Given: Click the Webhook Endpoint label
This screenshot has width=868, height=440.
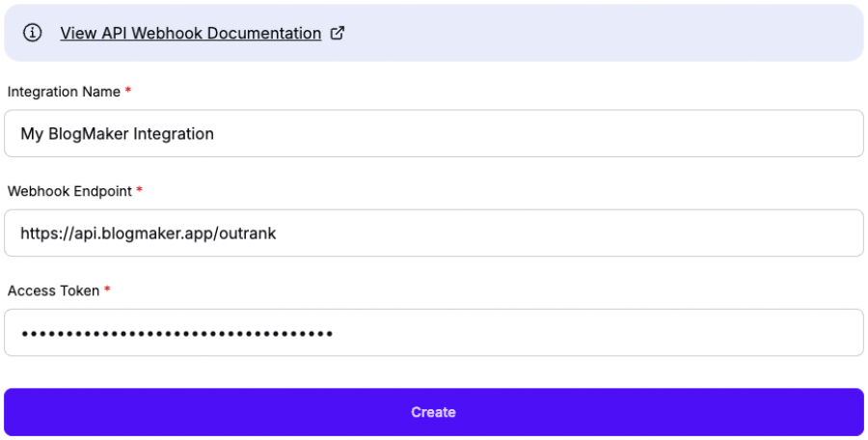Looking at the screenshot, I should (68, 191).
